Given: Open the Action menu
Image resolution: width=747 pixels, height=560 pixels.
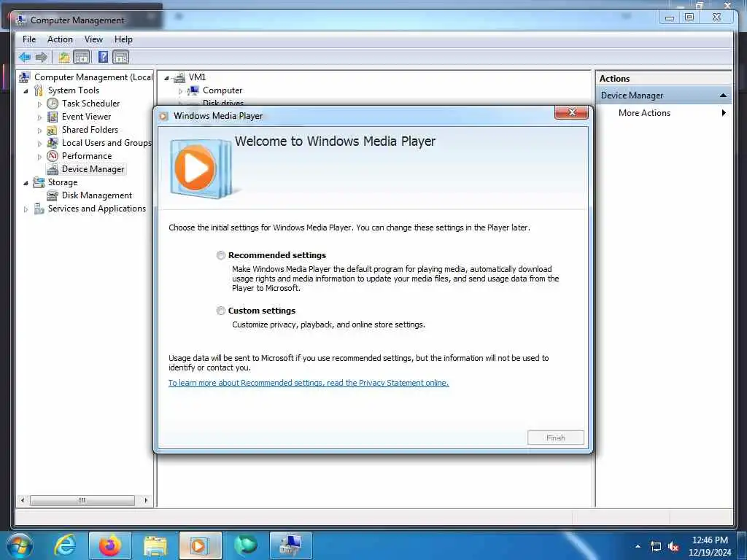Looking at the screenshot, I should [60, 39].
